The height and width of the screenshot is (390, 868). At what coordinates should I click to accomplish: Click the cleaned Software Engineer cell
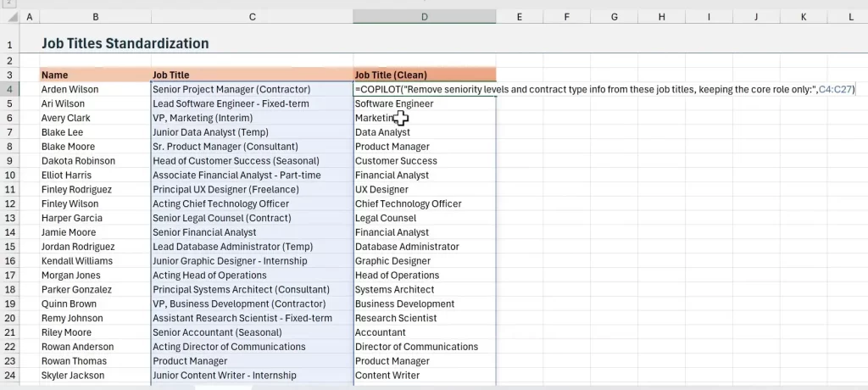(424, 103)
